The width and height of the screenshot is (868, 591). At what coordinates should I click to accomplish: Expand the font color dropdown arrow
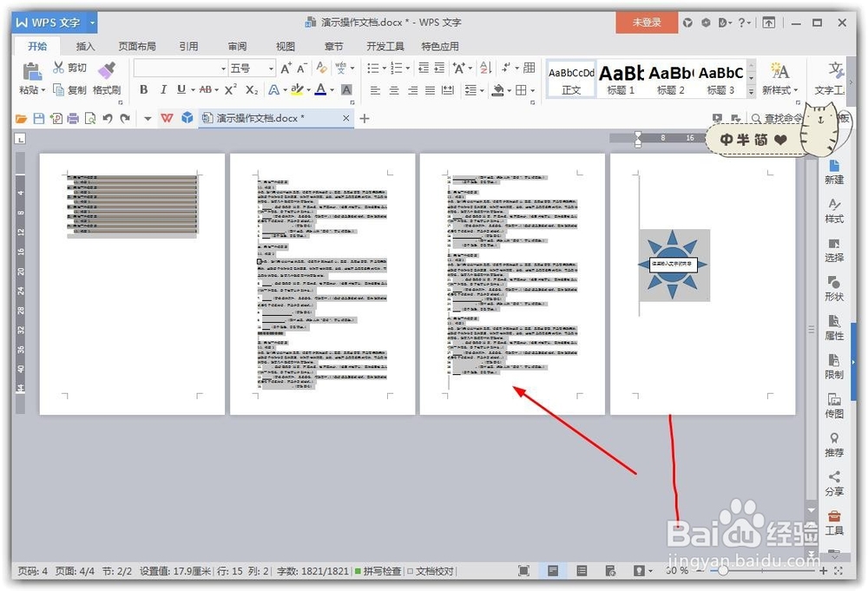[x=332, y=89]
